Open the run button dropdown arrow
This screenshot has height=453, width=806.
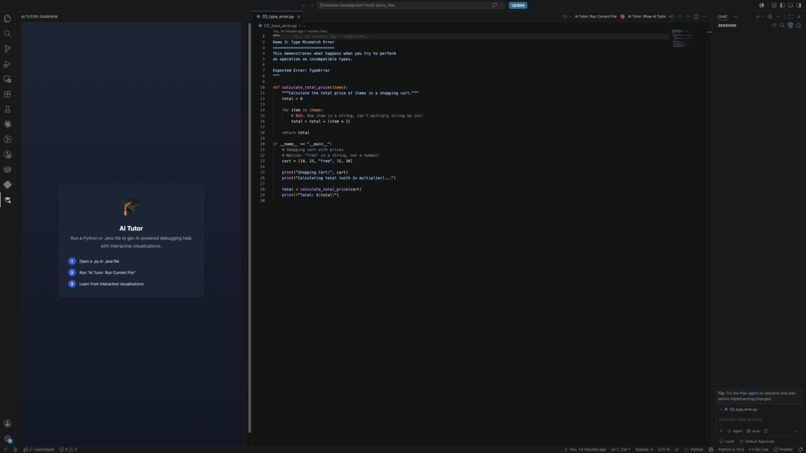click(x=570, y=16)
